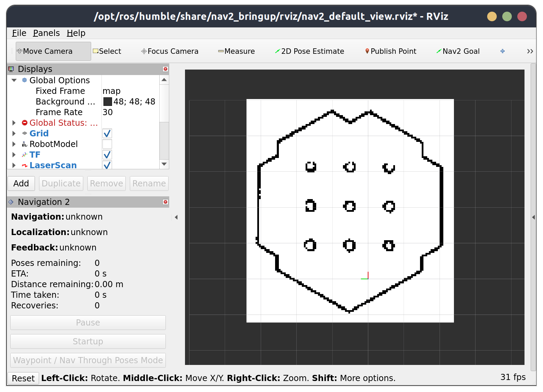Image resolution: width=543 pixels, height=392 pixels.
Task: Uncheck the Grid display checkbox
Action: [x=107, y=134]
